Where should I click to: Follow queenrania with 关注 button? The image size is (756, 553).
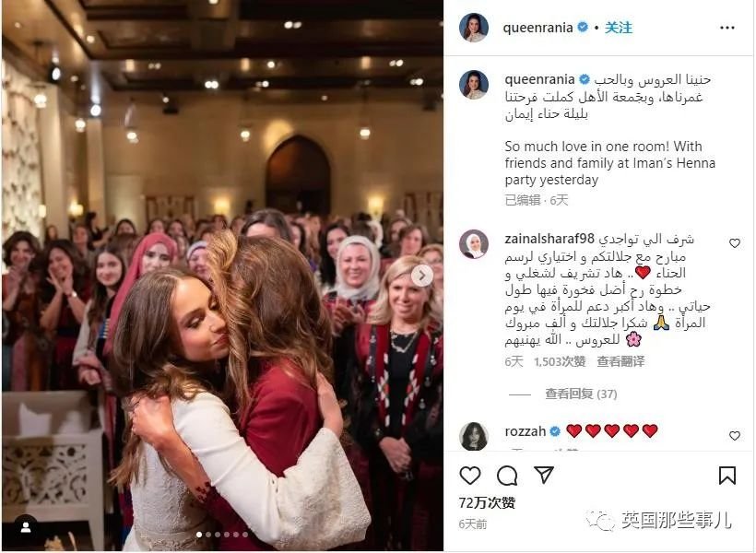click(x=619, y=28)
